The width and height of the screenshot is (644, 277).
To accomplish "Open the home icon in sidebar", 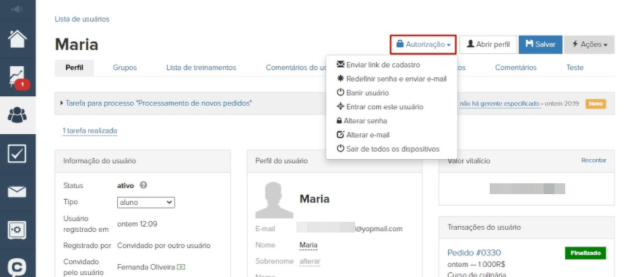I will pyautogui.click(x=18, y=38).
